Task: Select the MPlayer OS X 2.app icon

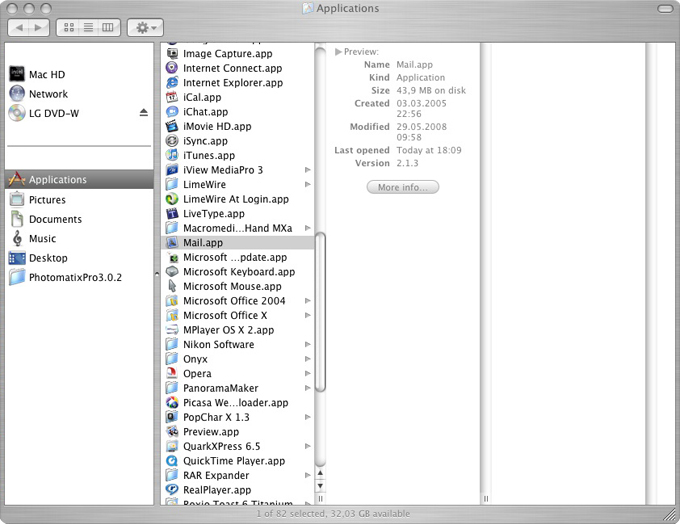Action: pos(172,330)
